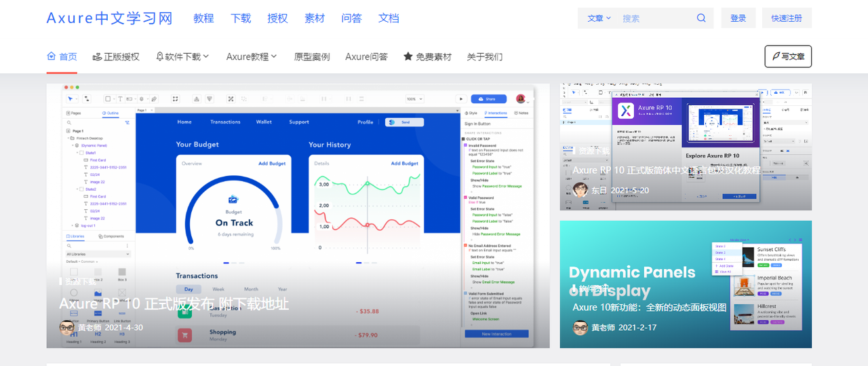868x366 pixels.
Task: Open the 教程 top navigation link
Action: (x=203, y=18)
